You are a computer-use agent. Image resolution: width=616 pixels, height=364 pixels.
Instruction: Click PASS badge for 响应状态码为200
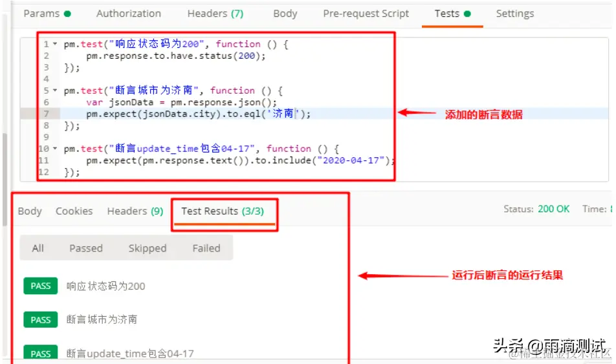pos(41,286)
